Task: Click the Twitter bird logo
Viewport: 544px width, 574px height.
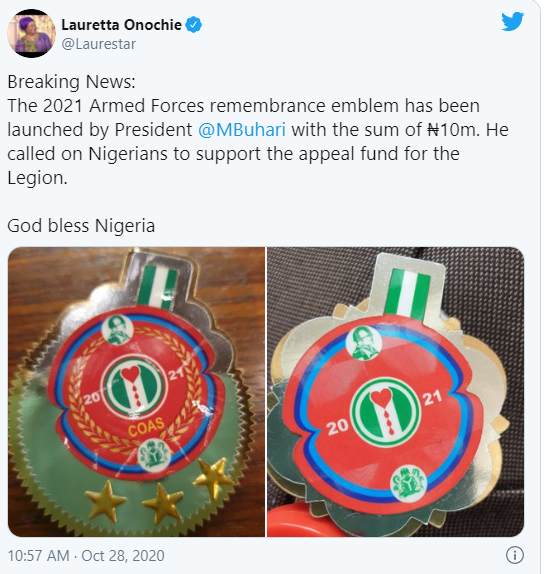Action: point(513,22)
